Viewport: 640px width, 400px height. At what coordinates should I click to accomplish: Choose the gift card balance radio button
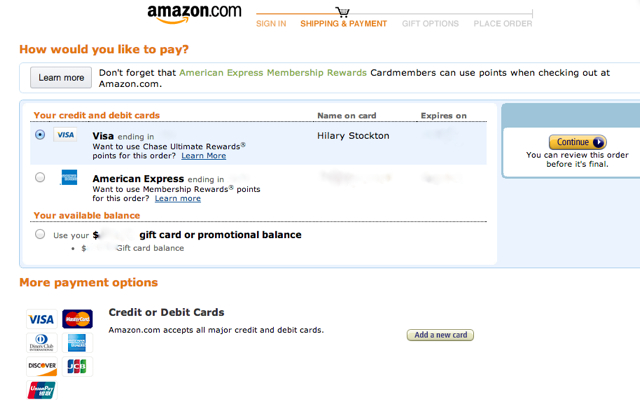[40, 234]
